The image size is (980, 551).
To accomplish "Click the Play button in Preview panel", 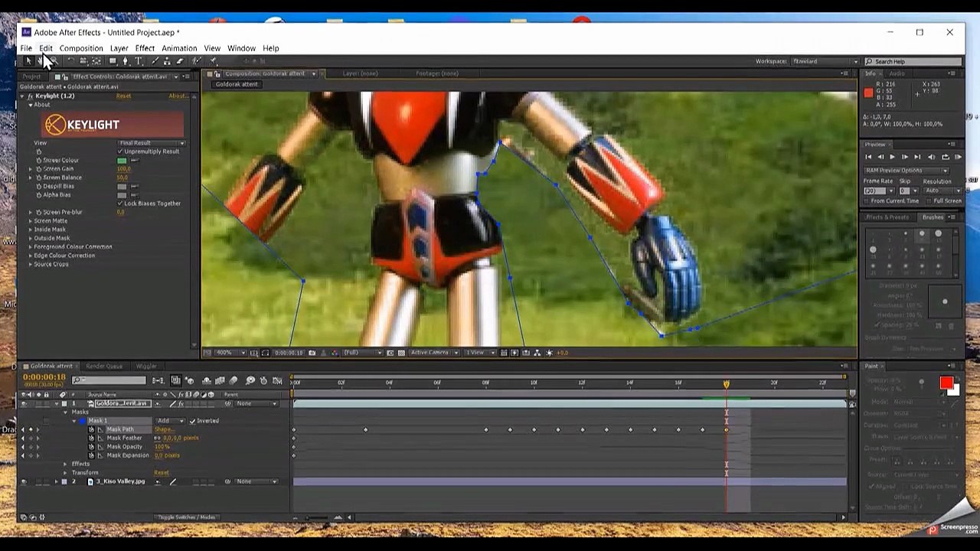I will [x=892, y=157].
